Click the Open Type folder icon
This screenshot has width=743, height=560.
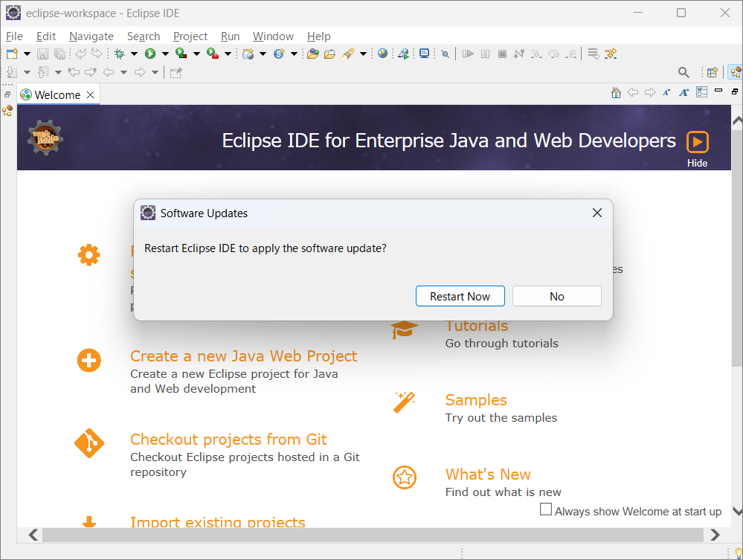coord(312,54)
